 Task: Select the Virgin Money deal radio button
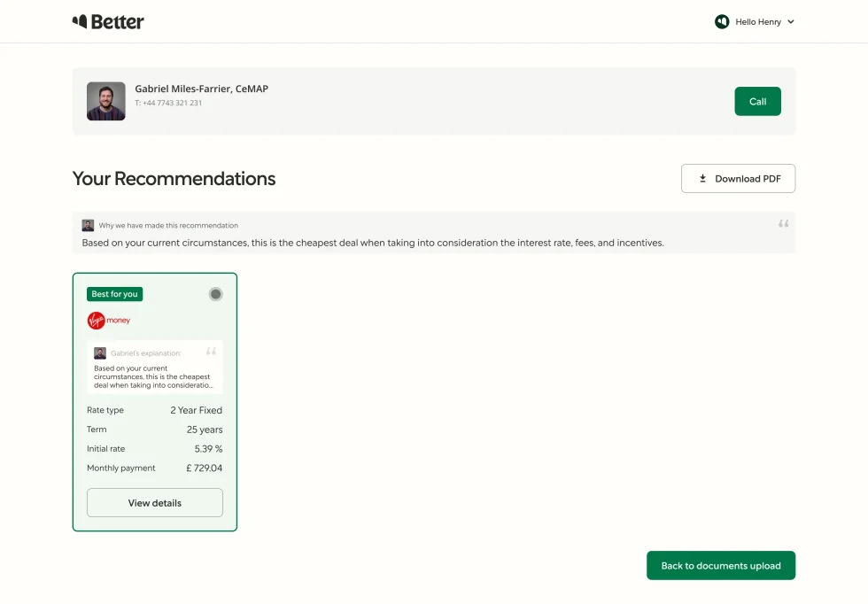click(216, 294)
